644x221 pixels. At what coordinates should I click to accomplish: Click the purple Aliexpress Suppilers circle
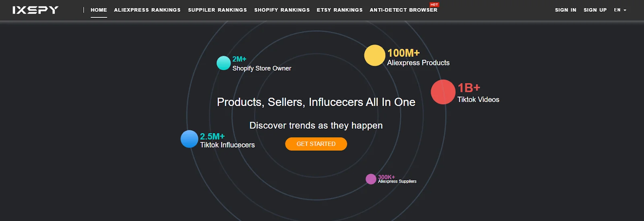coord(371,179)
